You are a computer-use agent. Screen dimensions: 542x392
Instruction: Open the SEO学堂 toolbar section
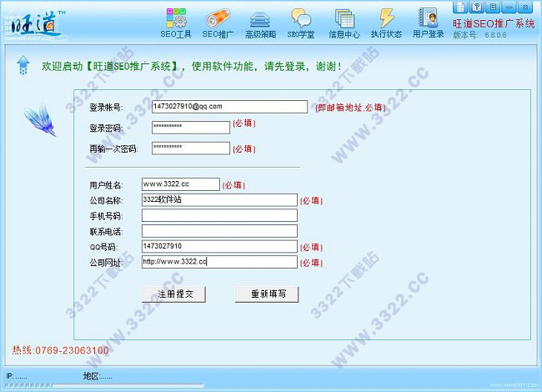tap(301, 23)
